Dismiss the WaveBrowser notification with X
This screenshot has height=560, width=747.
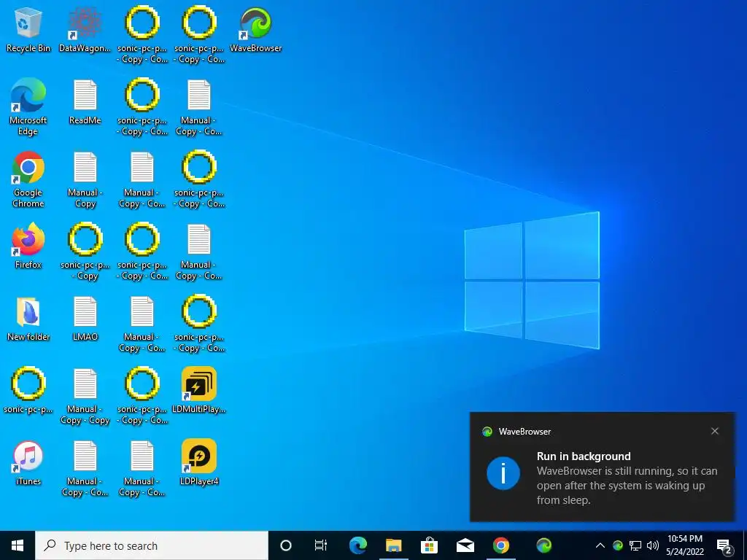coord(715,431)
